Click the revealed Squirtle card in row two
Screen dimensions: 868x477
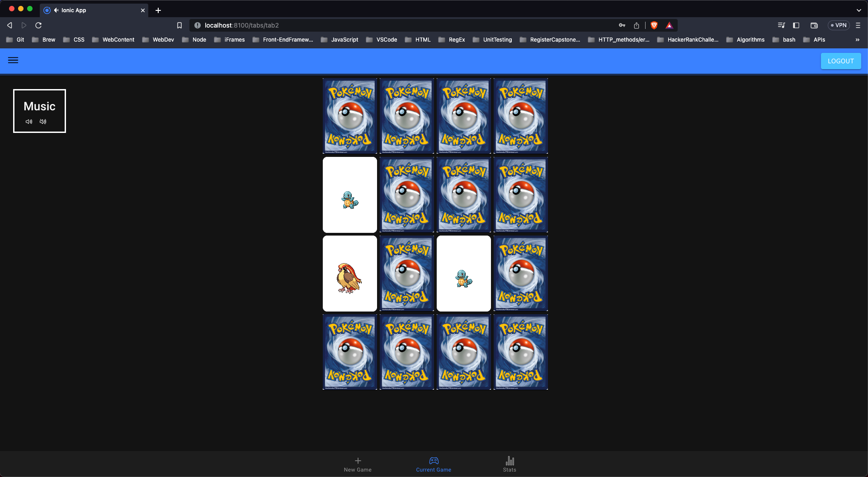pos(350,195)
